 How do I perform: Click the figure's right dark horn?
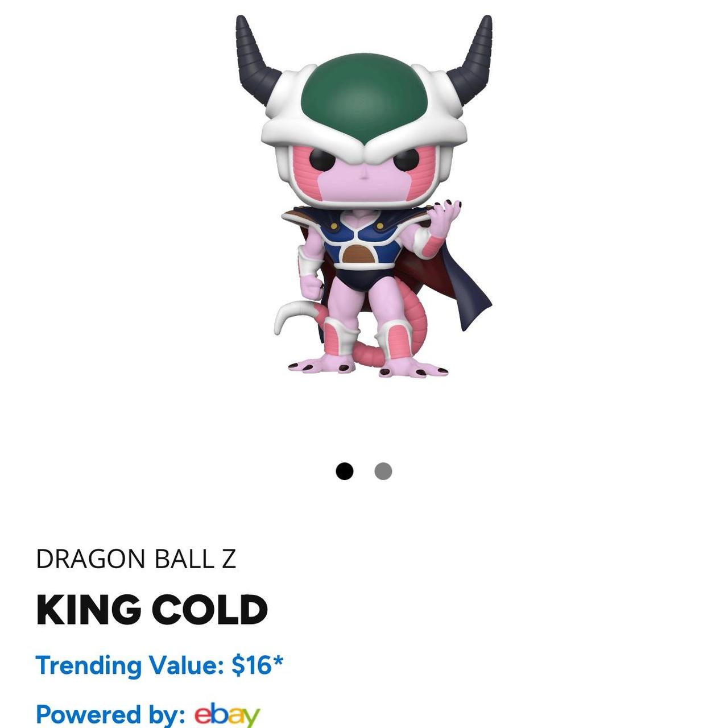click(x=471, y=57)
